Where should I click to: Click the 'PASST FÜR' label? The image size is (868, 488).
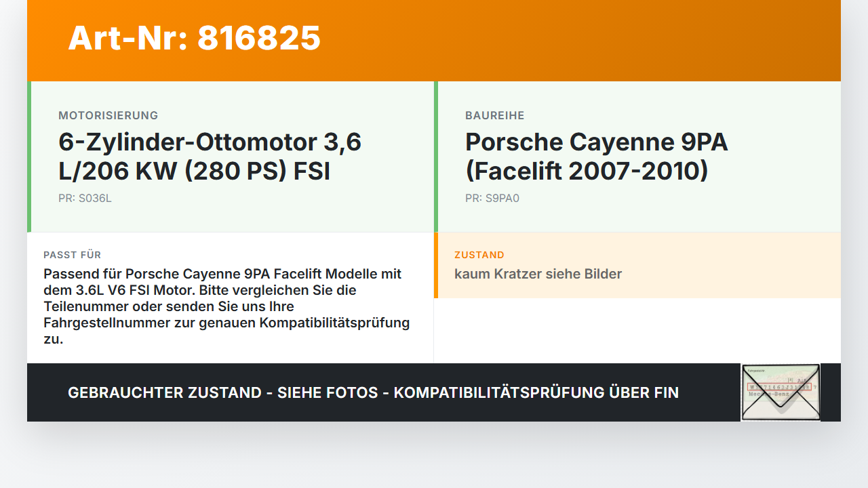click(73, 255)
